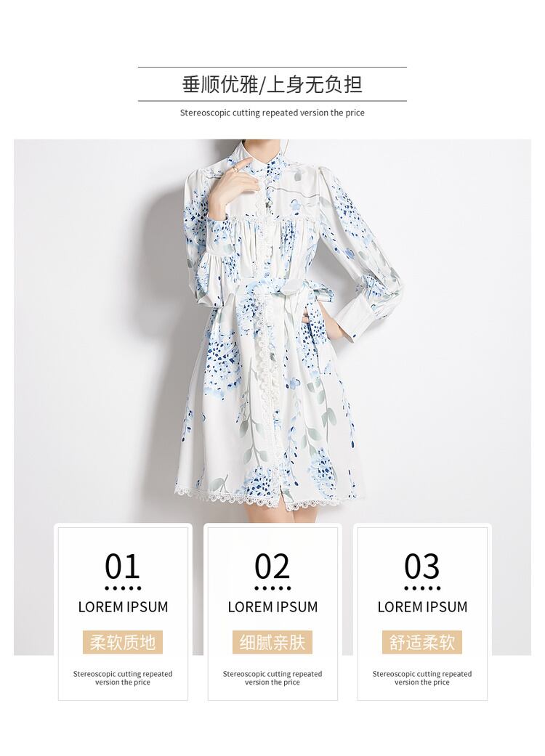Select the 舒适柔软 beige label
The image size is (545, 756).
pos(422,642)
